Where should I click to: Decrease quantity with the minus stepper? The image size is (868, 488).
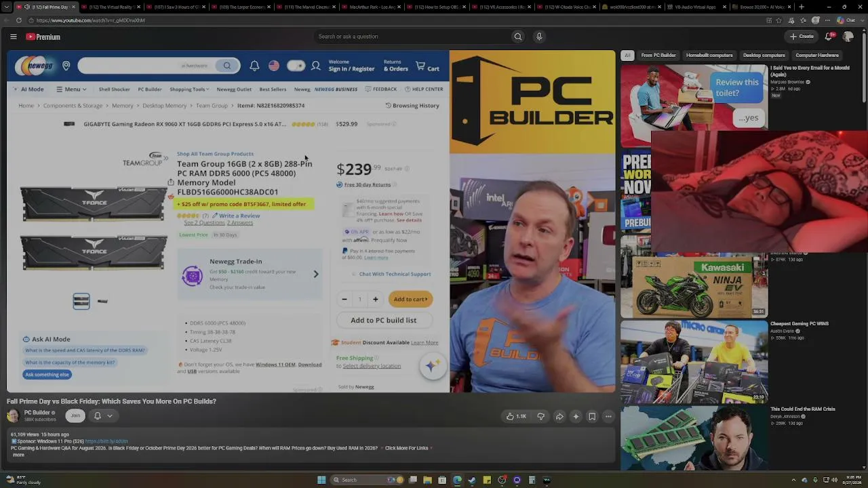tap(344, 299)
